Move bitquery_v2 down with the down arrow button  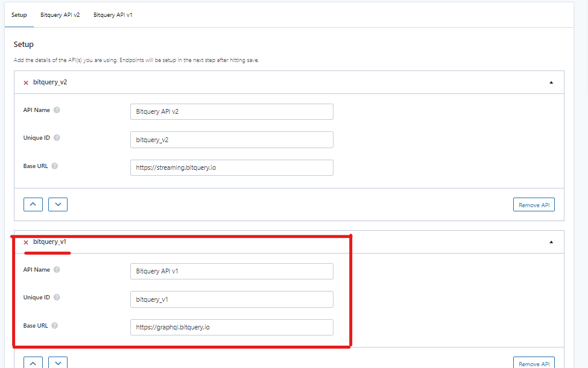pos(58,204)
